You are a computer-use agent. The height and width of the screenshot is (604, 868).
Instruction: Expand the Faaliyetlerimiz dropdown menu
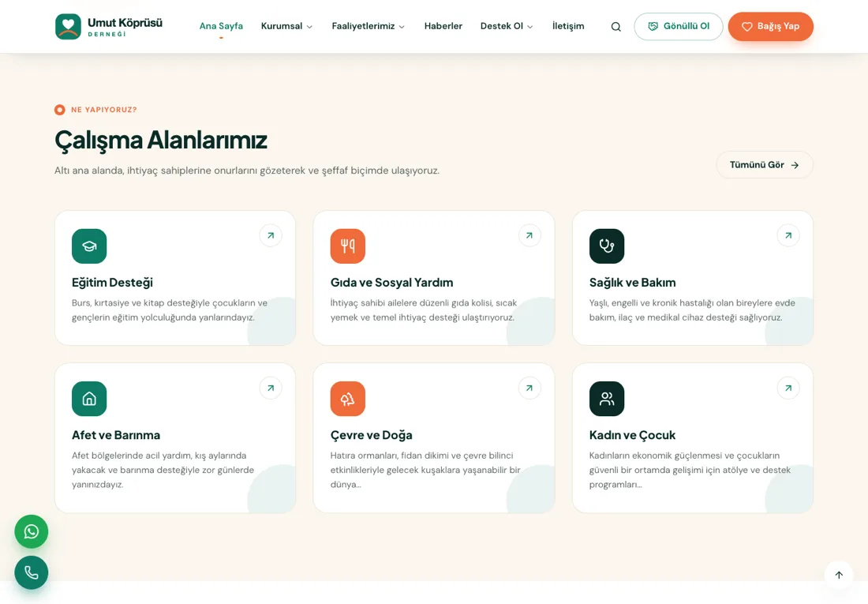[x=369, y=26]
